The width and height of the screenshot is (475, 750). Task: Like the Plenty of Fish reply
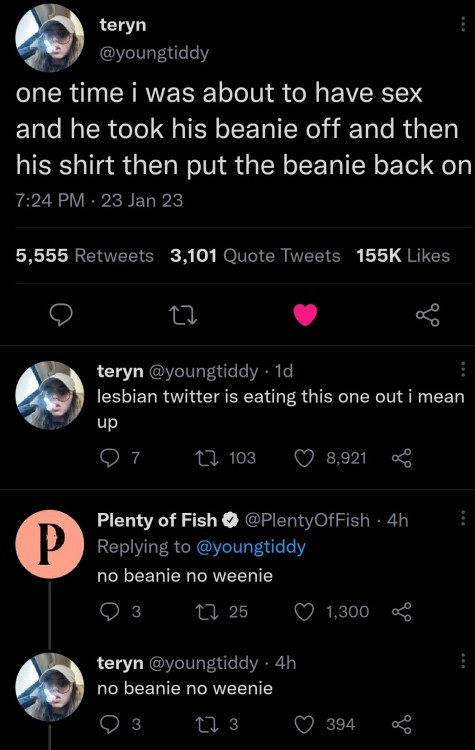[x=304, y=612]
